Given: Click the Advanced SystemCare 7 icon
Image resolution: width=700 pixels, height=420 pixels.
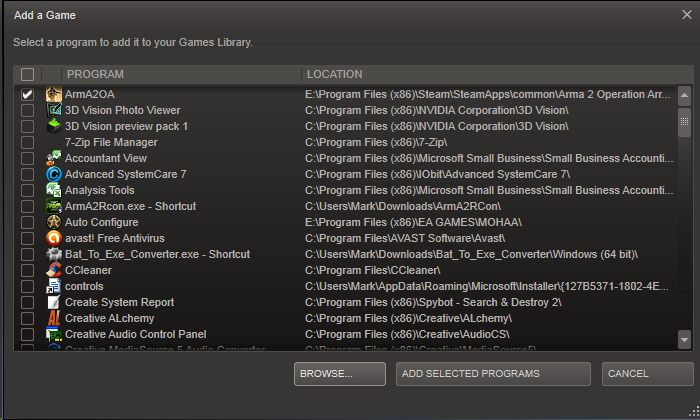Looking at the screenshot, I should [x=54, y=174].
